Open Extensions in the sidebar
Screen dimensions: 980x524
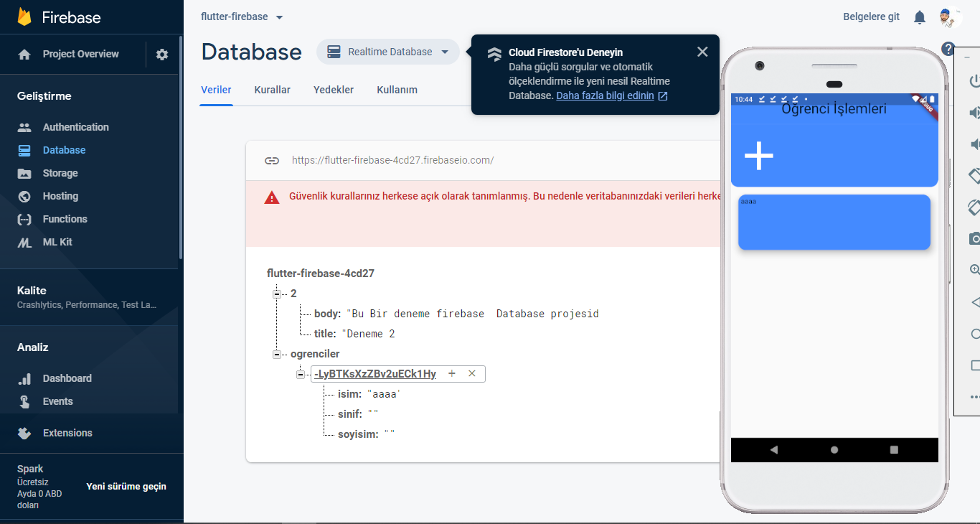tap(67, 433)
